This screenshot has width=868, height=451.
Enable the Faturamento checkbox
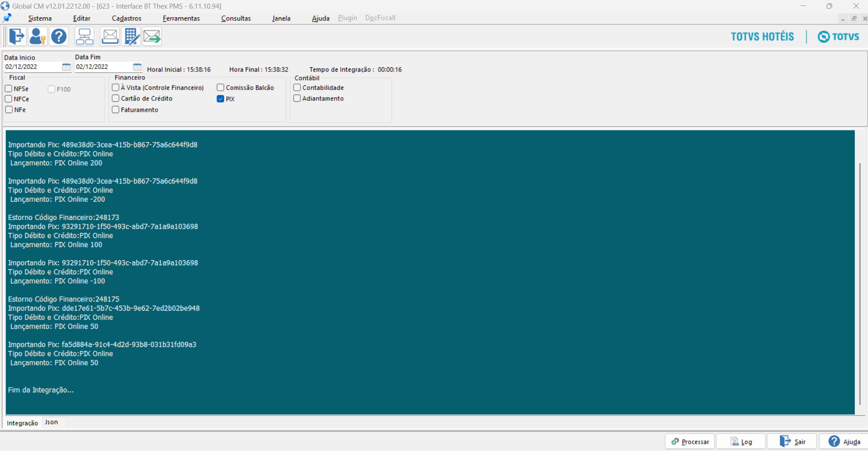click(116, 109)
